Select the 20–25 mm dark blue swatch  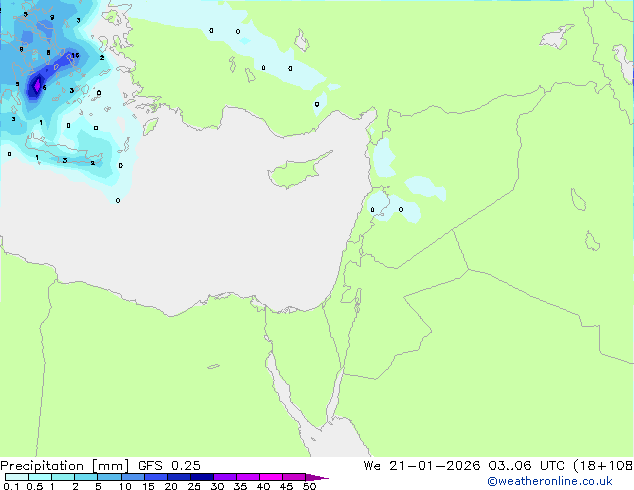pyautogui.click(x=178, y=477)
